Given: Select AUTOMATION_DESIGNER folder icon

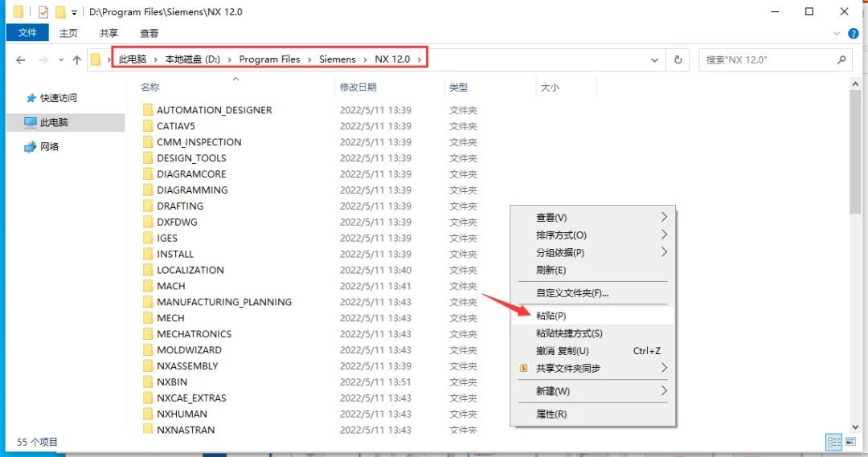Looking at the screenshot, I should tap(148, 109).
